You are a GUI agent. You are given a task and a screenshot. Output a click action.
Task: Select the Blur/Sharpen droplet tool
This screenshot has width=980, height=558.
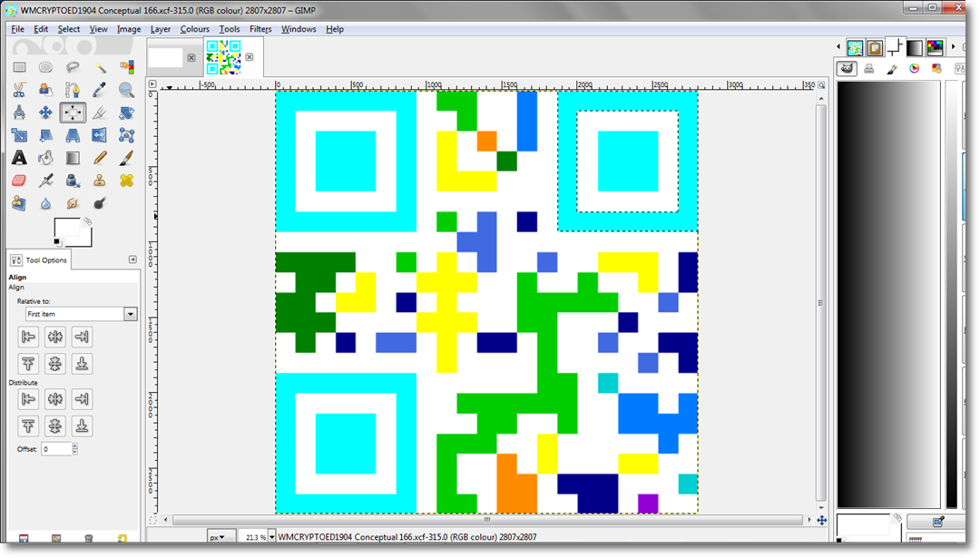(x=45, y=203)
